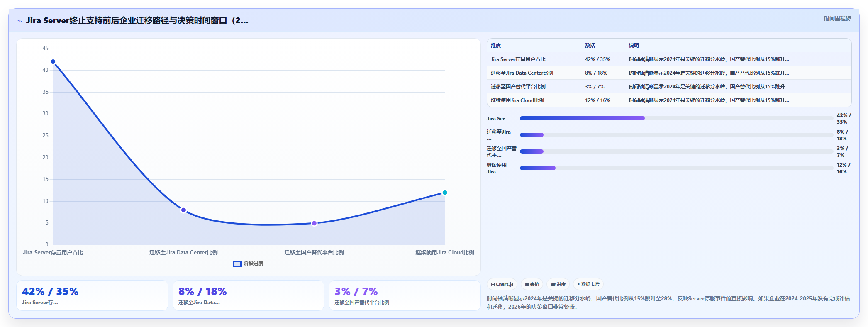Click the 迁移至Jira progress bar
This screenshot has height=327, width=868.
[676, 135]
